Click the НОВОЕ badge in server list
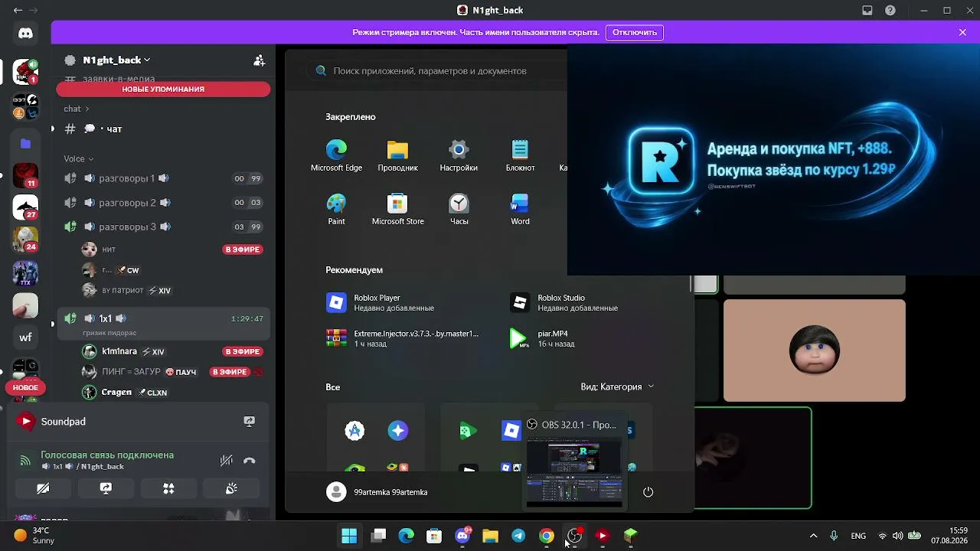This screenshot has height=551, width=980. pos(25,387)
